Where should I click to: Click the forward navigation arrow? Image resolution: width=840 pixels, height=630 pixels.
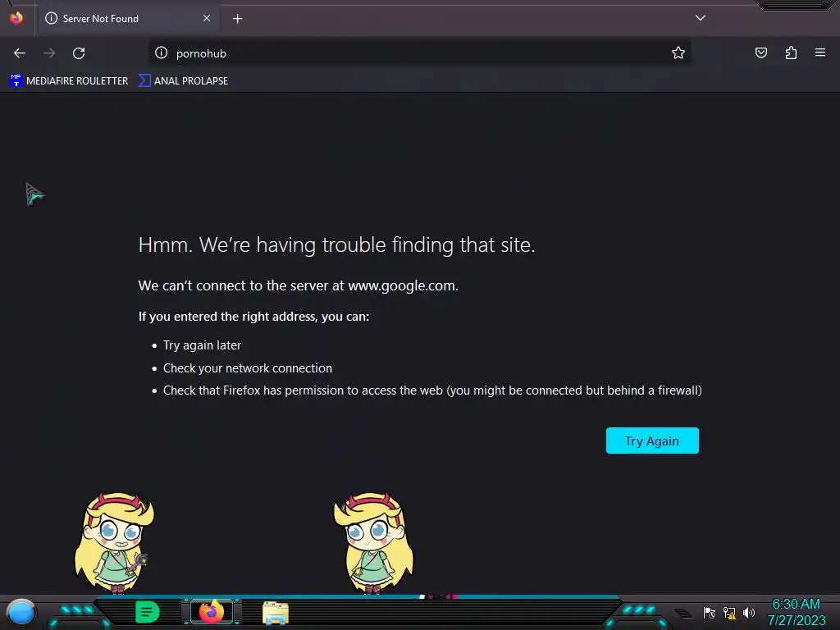(49, 53)
